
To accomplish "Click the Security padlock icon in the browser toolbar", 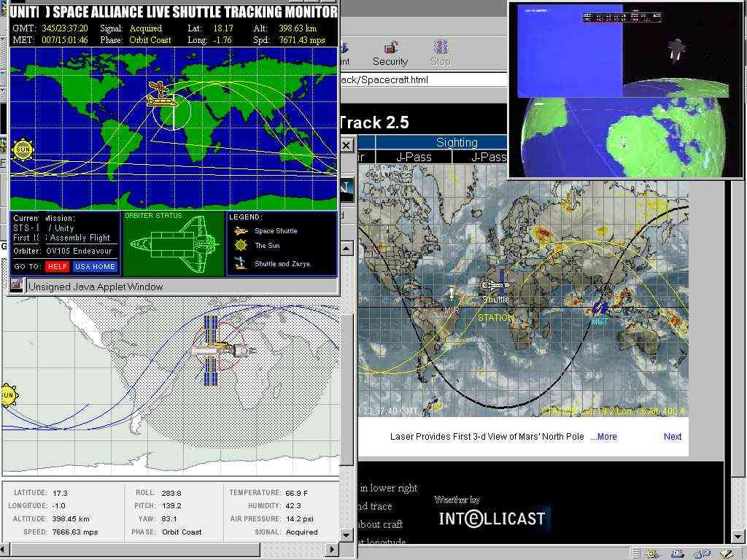I will (x=390, y=47).
